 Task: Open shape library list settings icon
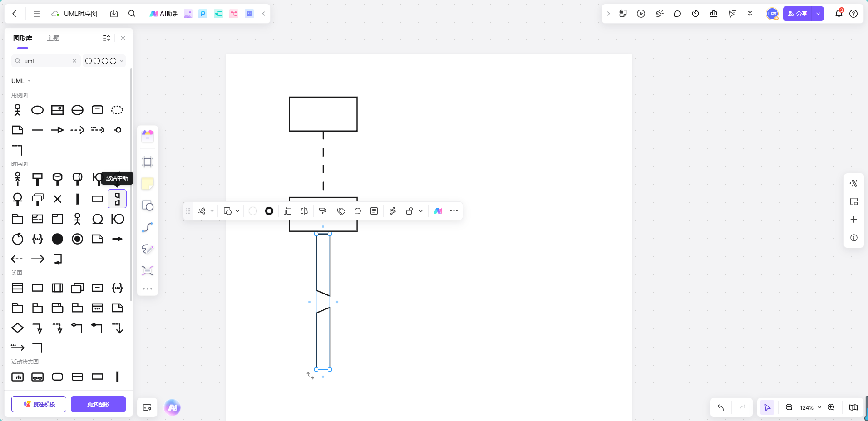tap(107, 38)
